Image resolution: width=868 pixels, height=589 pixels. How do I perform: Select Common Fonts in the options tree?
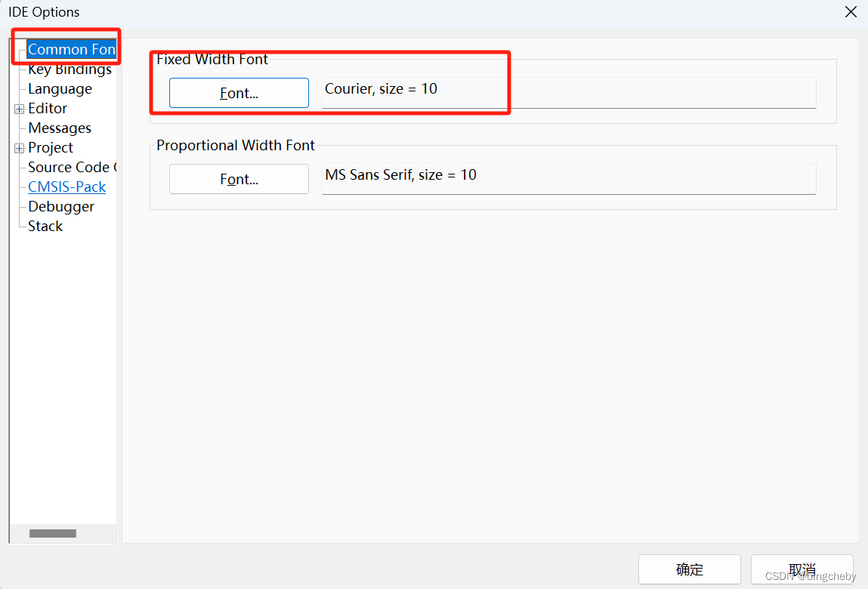point(72,49)
